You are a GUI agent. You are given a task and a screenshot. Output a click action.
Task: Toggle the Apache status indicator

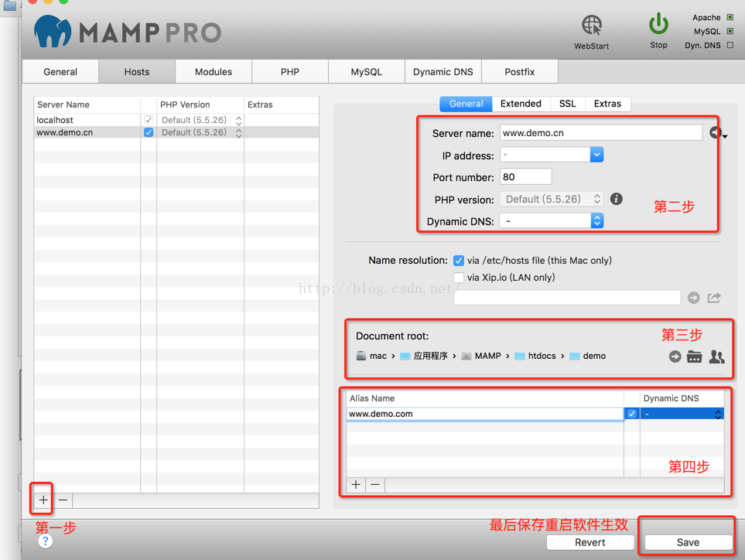tap(730, 18)
